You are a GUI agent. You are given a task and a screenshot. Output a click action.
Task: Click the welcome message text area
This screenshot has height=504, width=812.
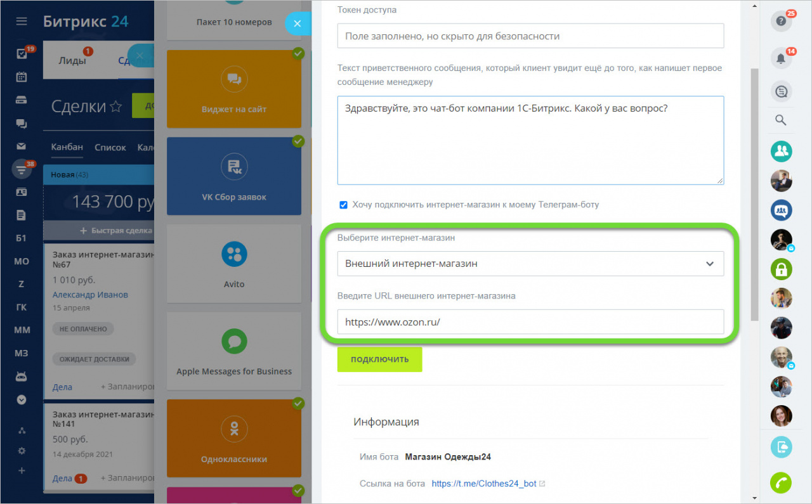click(530, 140)
